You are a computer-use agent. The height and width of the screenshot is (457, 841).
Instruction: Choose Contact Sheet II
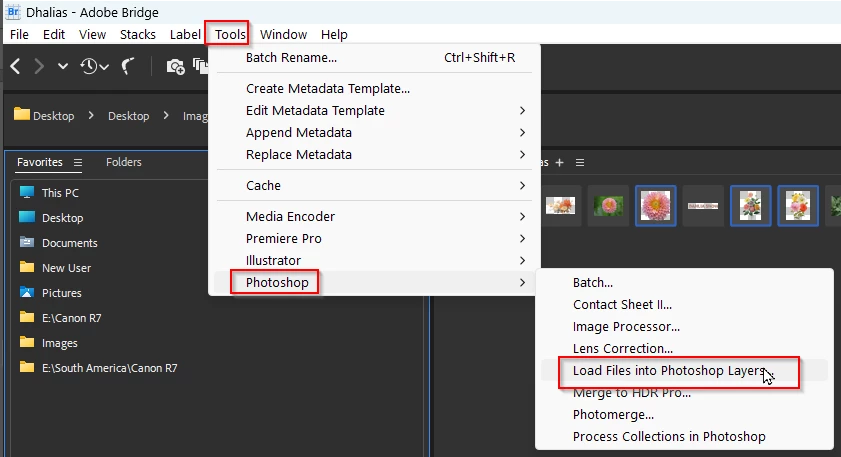point(684,305)
